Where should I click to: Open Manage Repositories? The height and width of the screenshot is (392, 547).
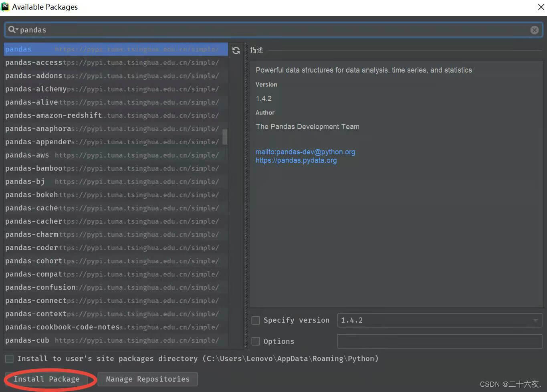pyautogui.click(x=147, y=379)
